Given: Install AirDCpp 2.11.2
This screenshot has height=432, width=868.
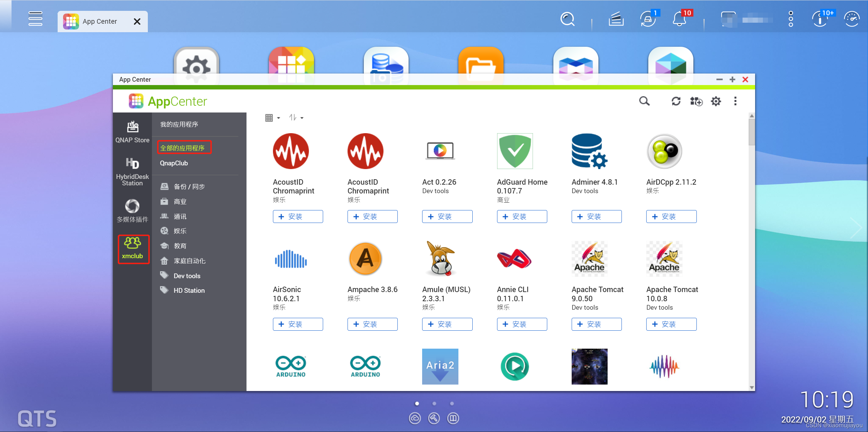Looking at the screenshot, I should 671,217.
